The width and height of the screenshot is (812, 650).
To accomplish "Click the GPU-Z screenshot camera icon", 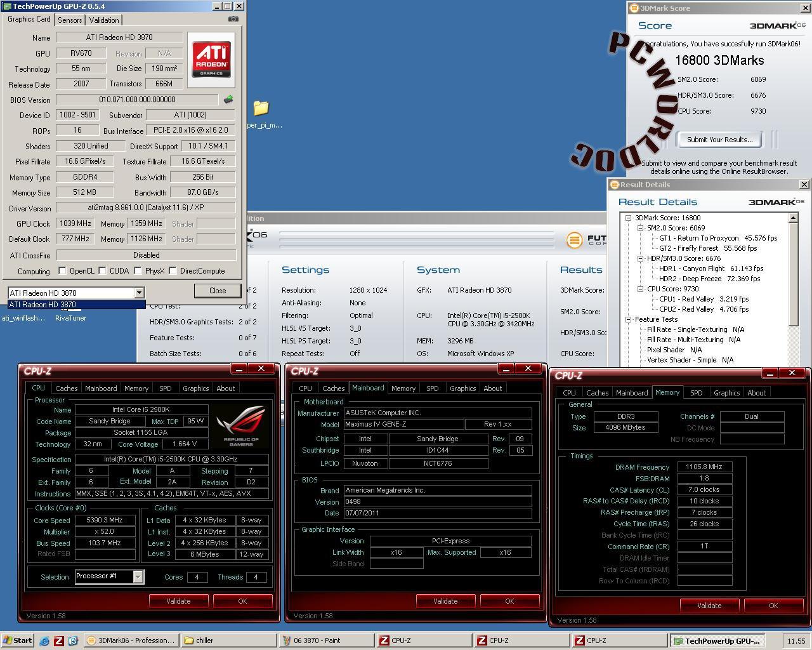I will 233,19.
